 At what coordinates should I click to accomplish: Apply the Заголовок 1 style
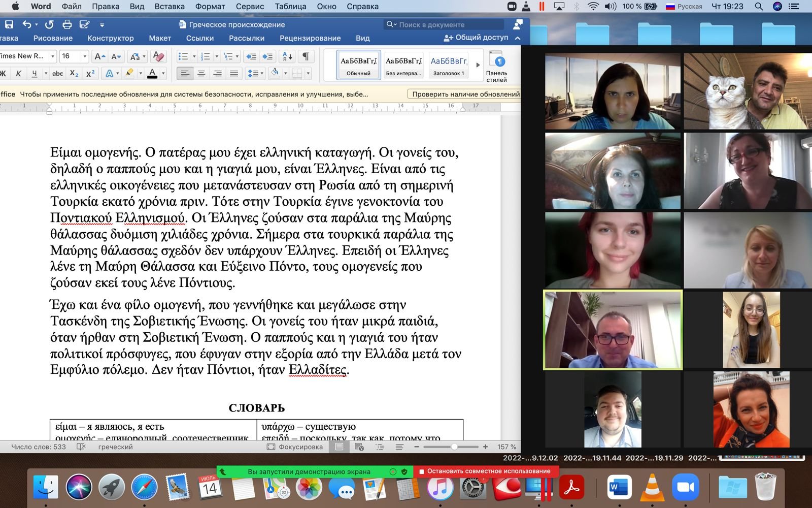point(448,65)
